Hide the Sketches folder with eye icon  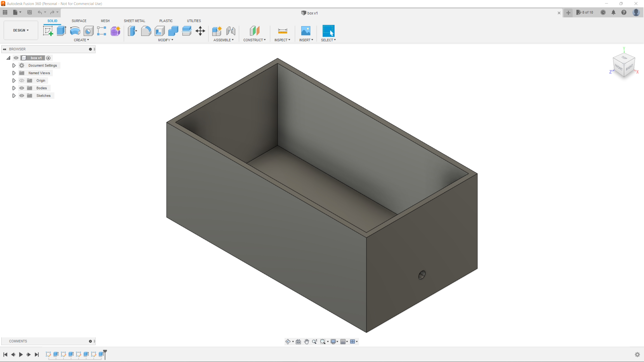(x=22, y=96)
